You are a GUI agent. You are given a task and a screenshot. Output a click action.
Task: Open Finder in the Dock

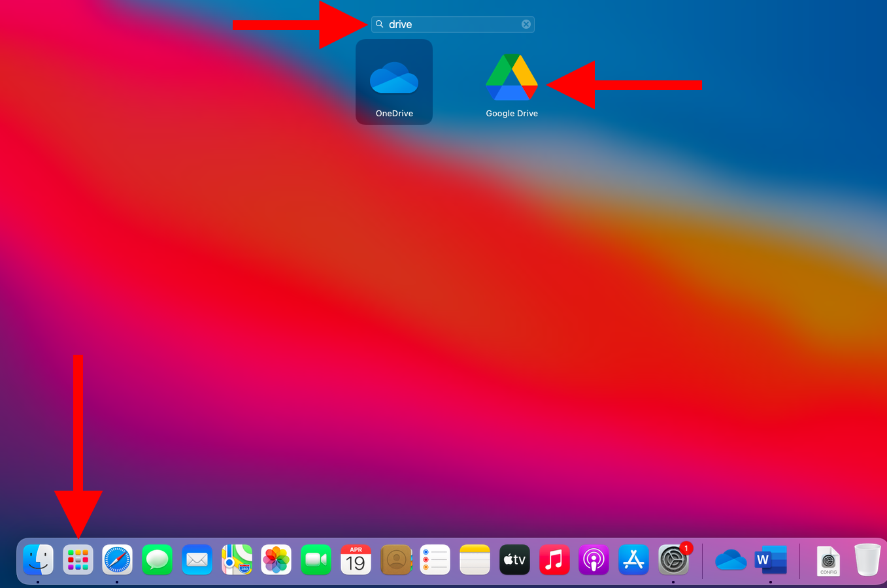[x=38, y=560]
